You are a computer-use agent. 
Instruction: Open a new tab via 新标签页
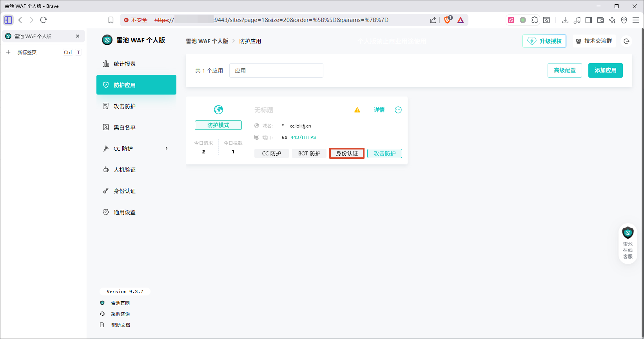coord(43,52)
